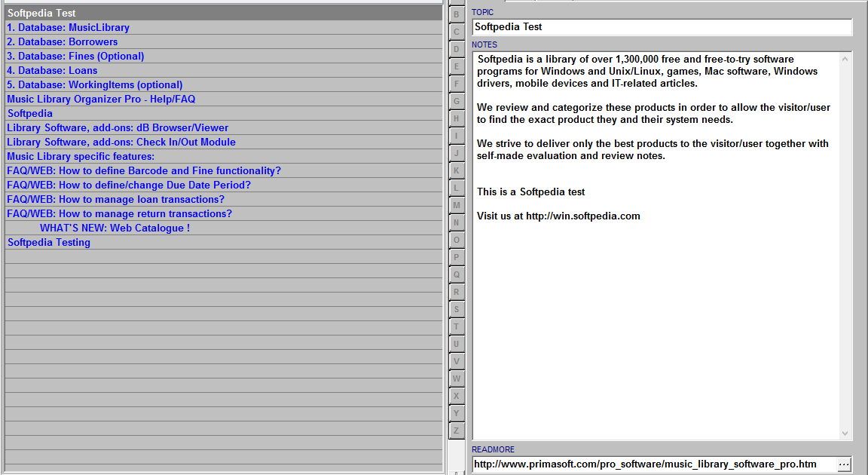Click inside the NOTES text area
Screen dimensions: 868x475
(x=656, y=246)
